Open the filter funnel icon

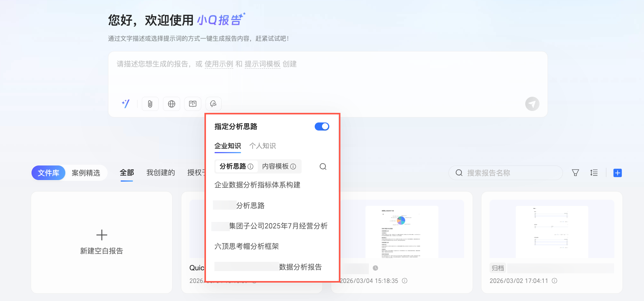click(x=575, y=173)
